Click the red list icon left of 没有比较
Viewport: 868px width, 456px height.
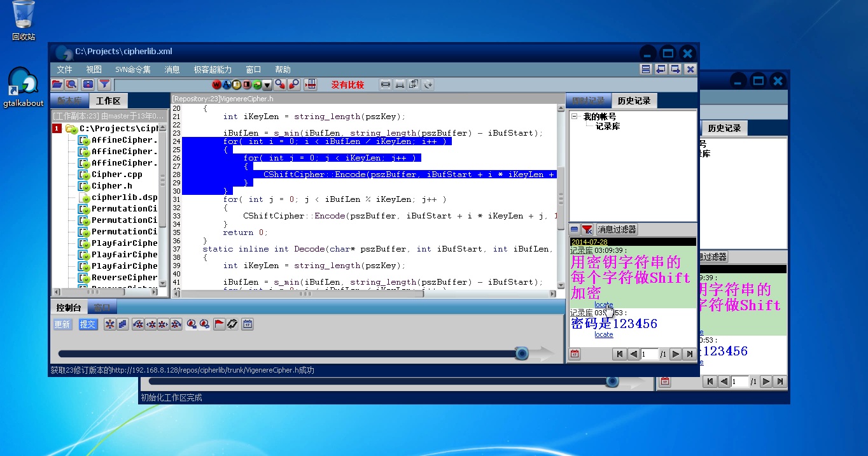tap(311, 85)
